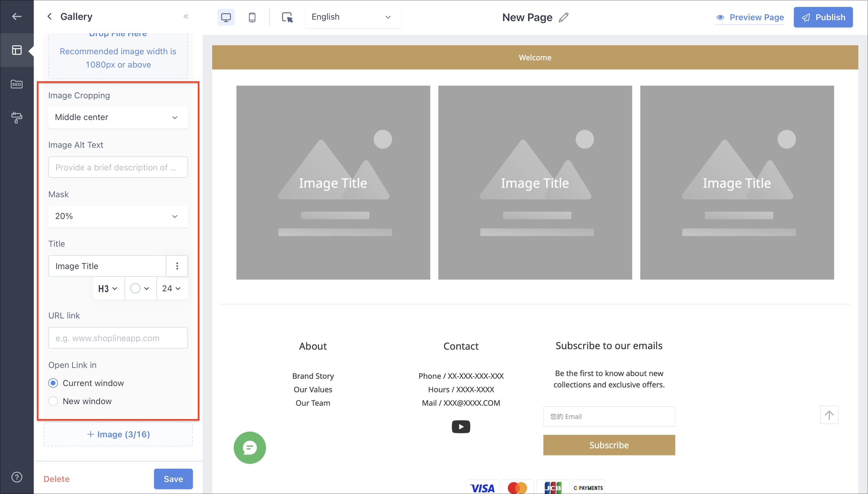Click Preview Page link

750,17
